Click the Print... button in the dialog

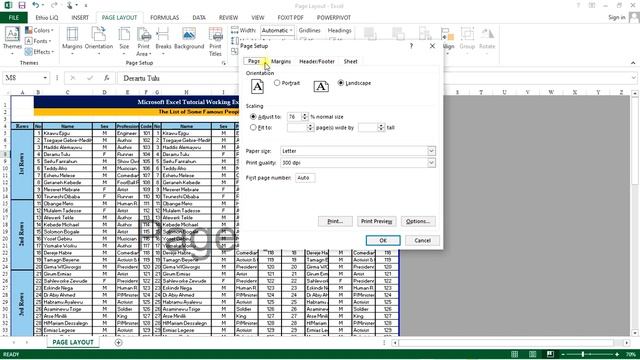335,221
